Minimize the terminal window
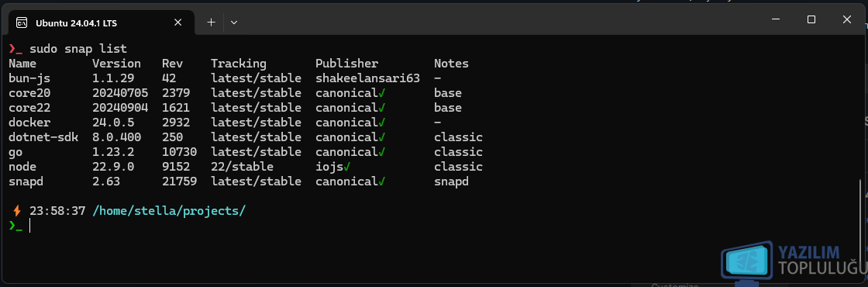 point(776,19)
